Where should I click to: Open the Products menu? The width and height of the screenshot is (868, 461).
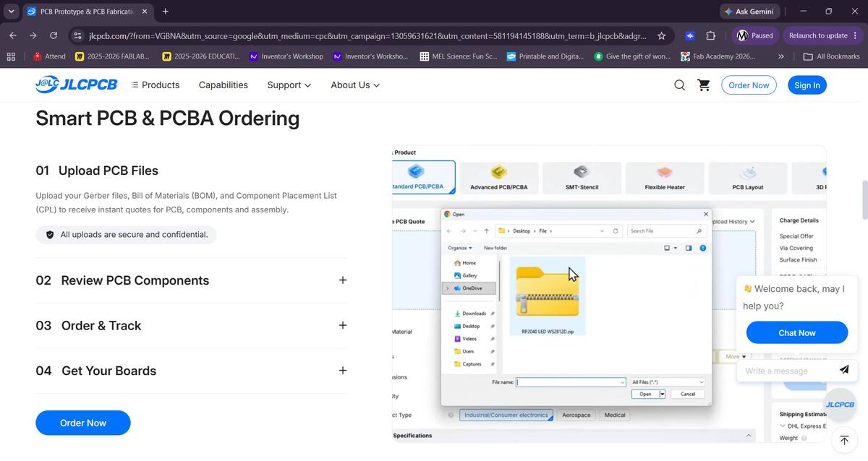[155, 85]
